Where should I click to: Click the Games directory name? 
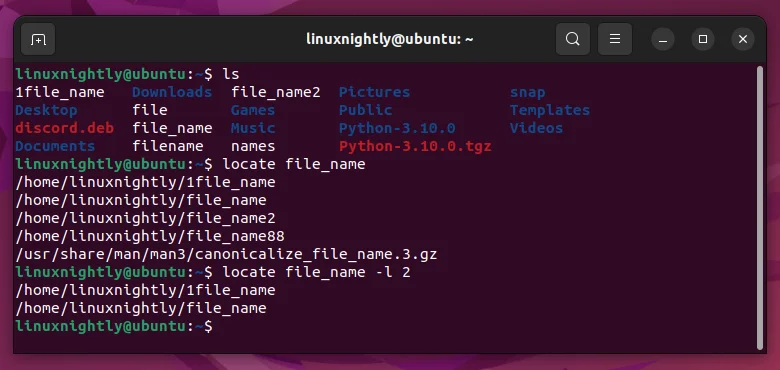tap(253, 110)
